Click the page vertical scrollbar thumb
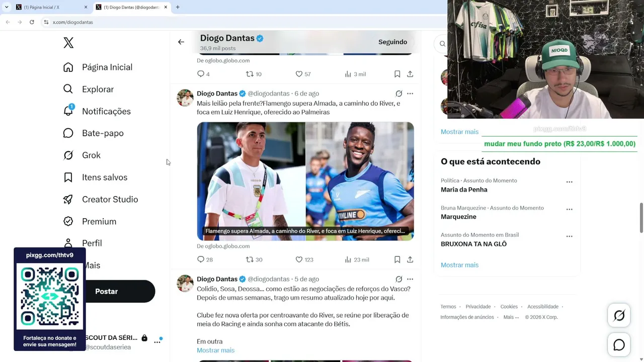 tap(641, 217)
